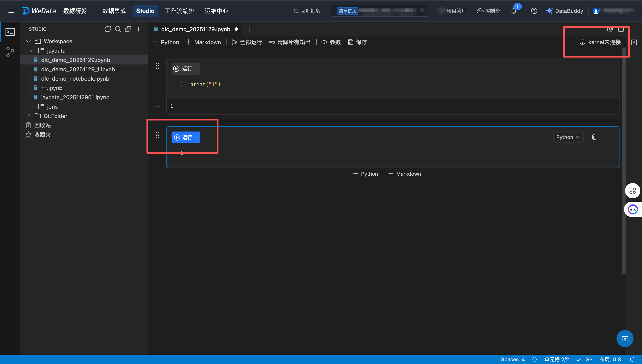Open the Python language dropdown of cell
This screenshot has width=642, height=364.
pos(568,137)
